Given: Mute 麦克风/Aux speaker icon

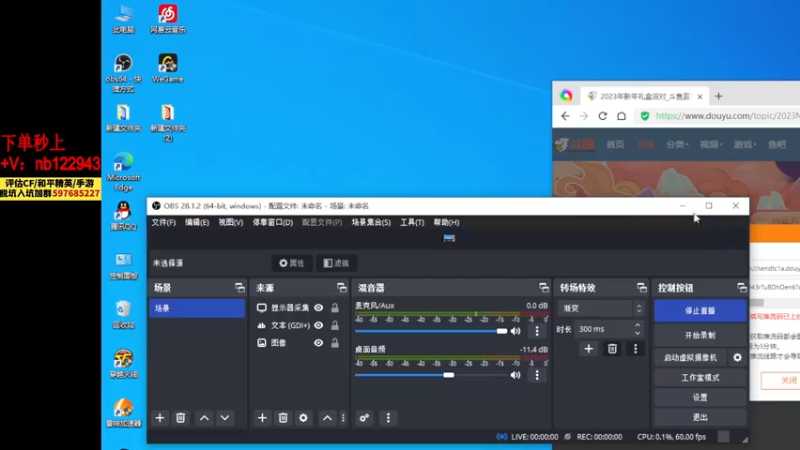Looking at the screenshot, I should (x=516, y=331).
